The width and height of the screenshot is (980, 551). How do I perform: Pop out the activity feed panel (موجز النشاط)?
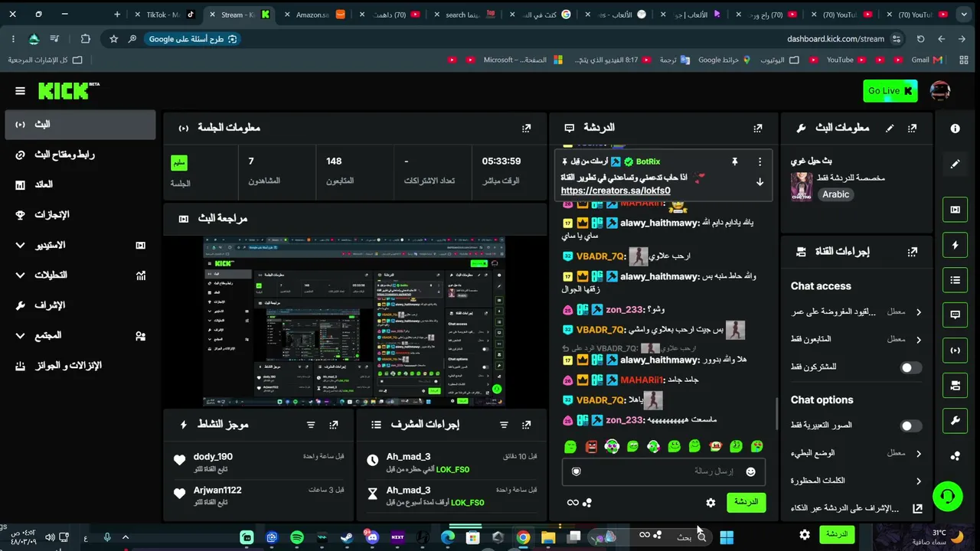pyautogui.click(x=333, y=425)
